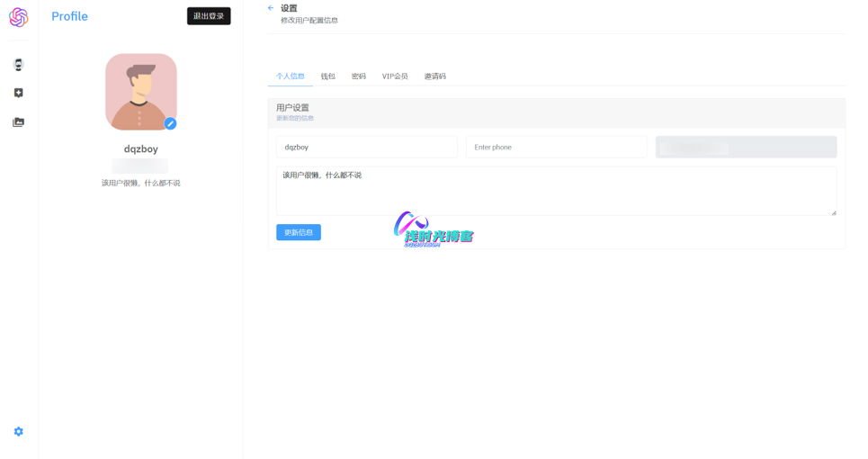The height and width of the screenshot is (459, 868).
Task: Click the 修改用户配置信息 subtitle
Action: point(309,21)
